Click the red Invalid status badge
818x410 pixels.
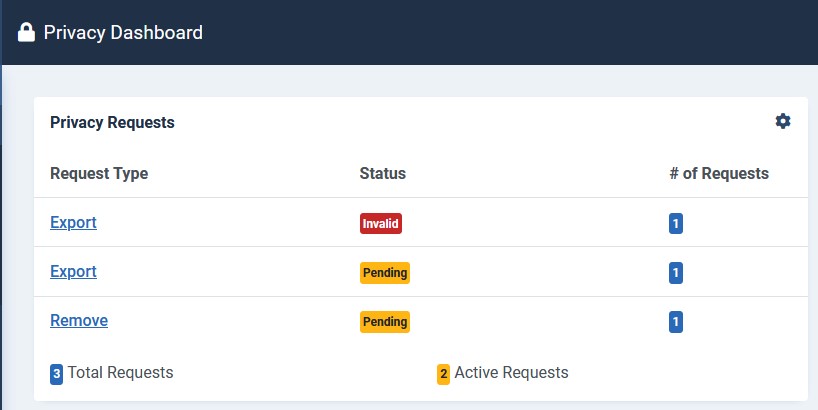tap(381, 223)
